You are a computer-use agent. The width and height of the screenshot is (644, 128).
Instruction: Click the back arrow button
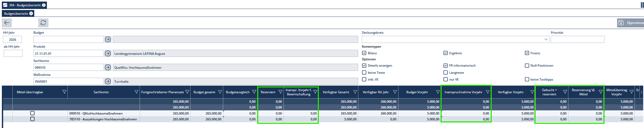(7, 23)
